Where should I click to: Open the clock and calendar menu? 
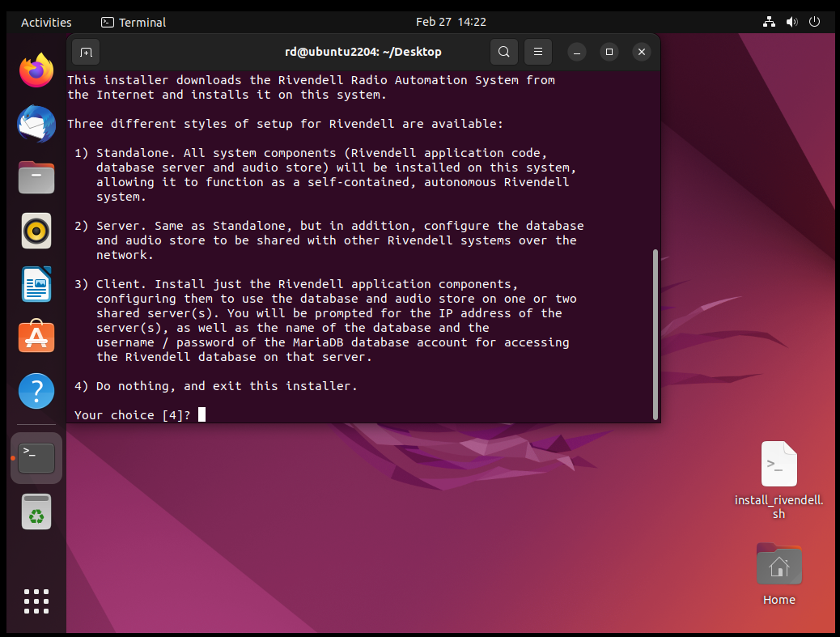pyautogui.click(x=451, y=23)
